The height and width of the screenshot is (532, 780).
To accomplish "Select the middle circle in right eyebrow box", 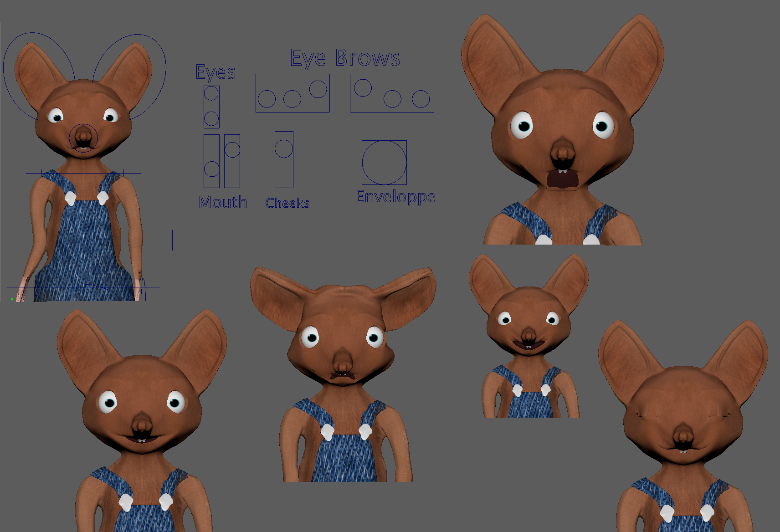I will (392, 99).
